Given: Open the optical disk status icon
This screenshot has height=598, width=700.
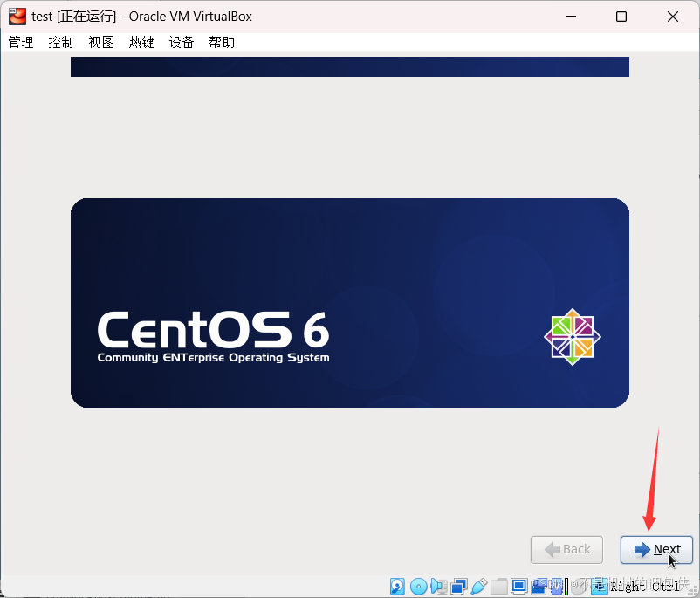Looking at the screenshot, I should coord(418,586).
